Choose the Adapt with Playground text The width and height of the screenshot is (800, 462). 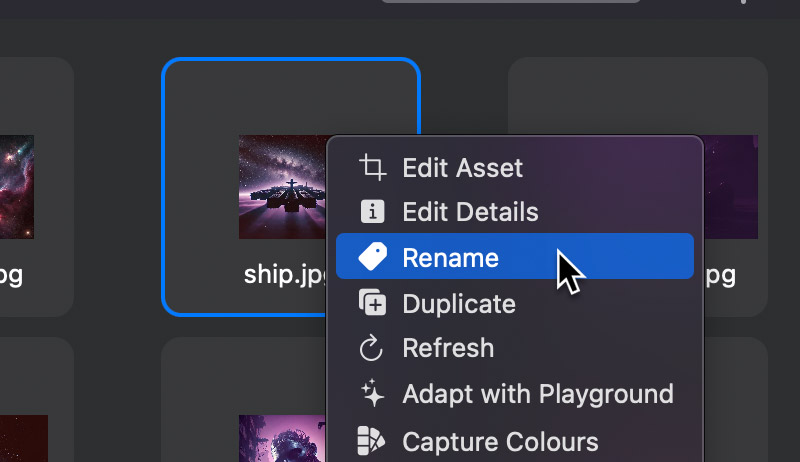pyautogui.click(x=537, y=394)
